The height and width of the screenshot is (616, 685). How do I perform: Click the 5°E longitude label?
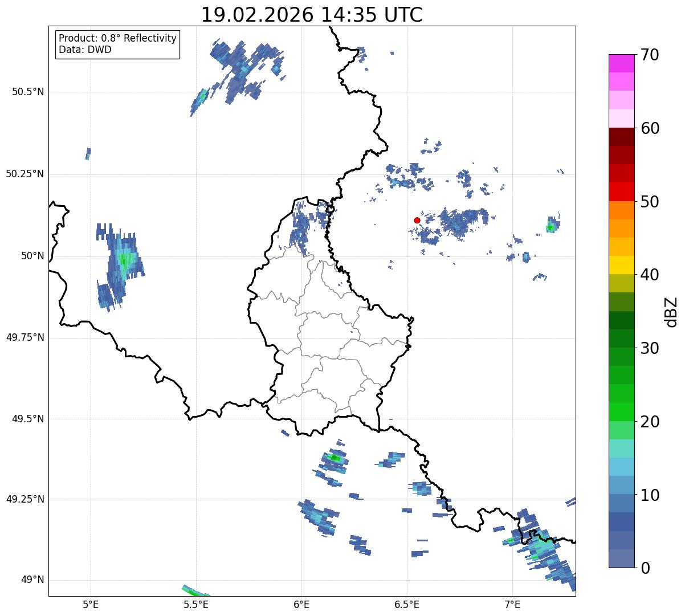(x=91, y=604)
